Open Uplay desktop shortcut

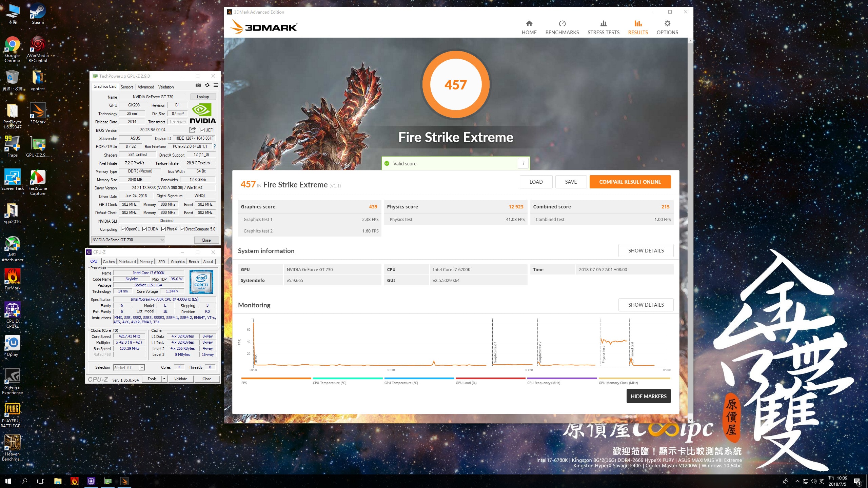pyautogui.click(x=13, y=346)
